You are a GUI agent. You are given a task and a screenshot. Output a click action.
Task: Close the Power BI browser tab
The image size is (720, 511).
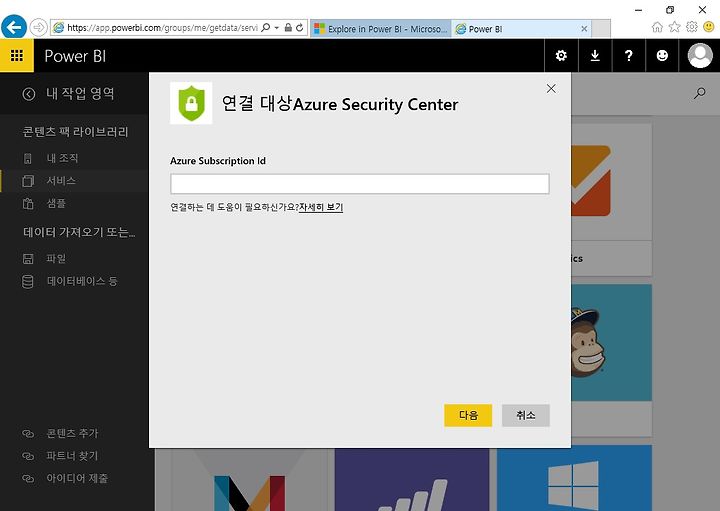click(x=584, y=29)
